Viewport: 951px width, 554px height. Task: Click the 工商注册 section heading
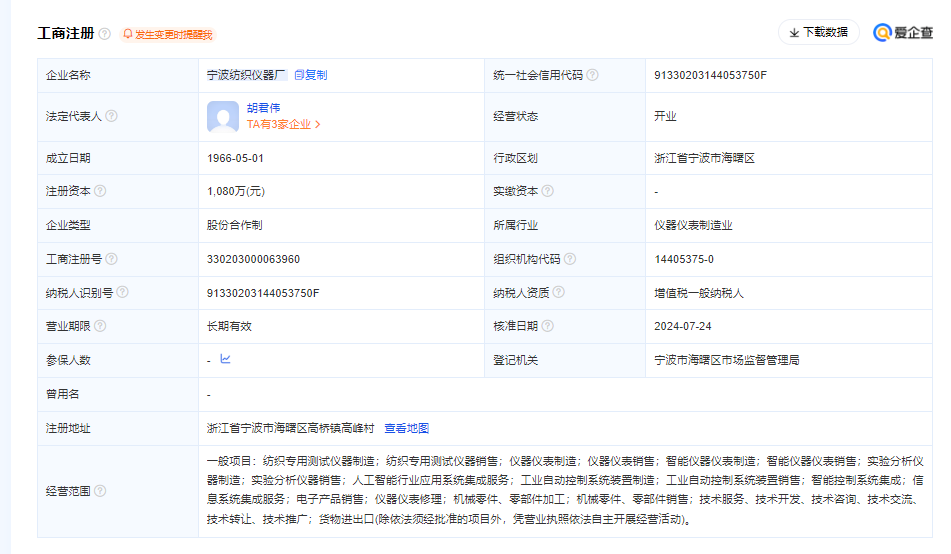[x=66, y=33]
